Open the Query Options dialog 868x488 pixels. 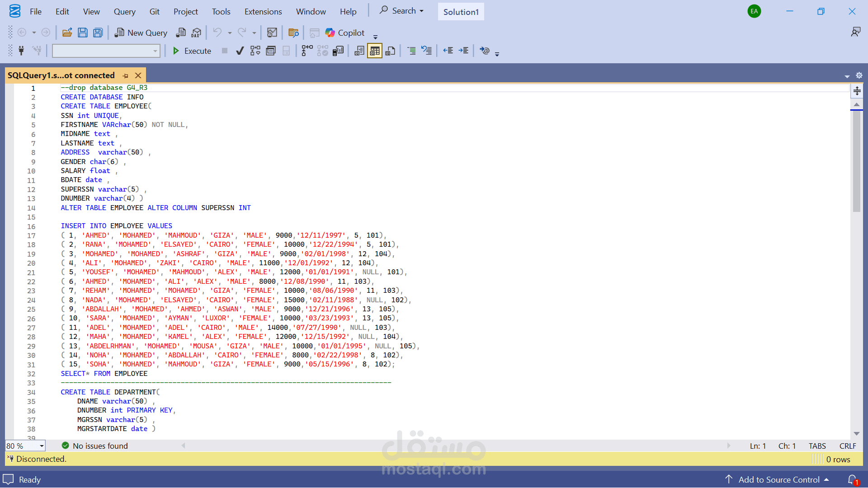pyautogui.click(x=271, y=51)
